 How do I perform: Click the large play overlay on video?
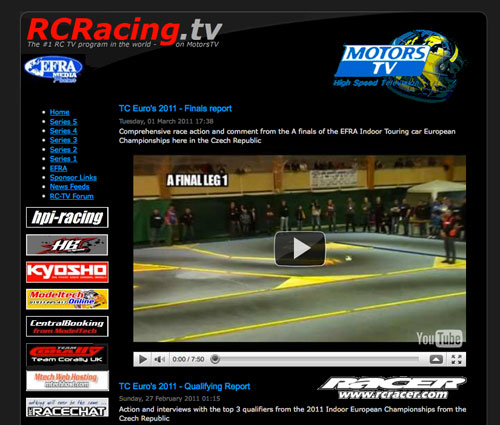300,248
